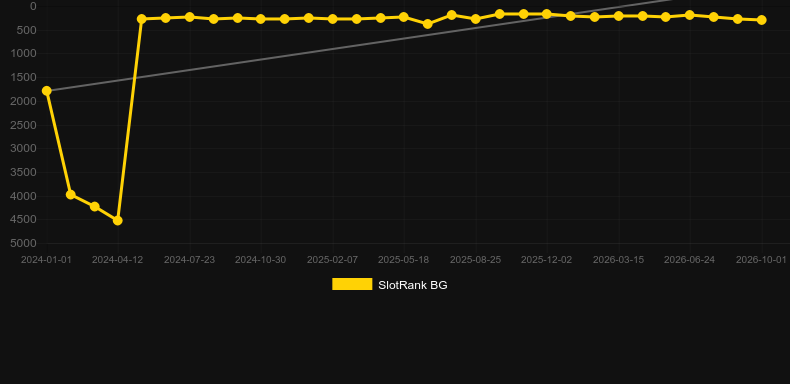Select the lowest data point at 2024-04-12

[x=118, y=220]
